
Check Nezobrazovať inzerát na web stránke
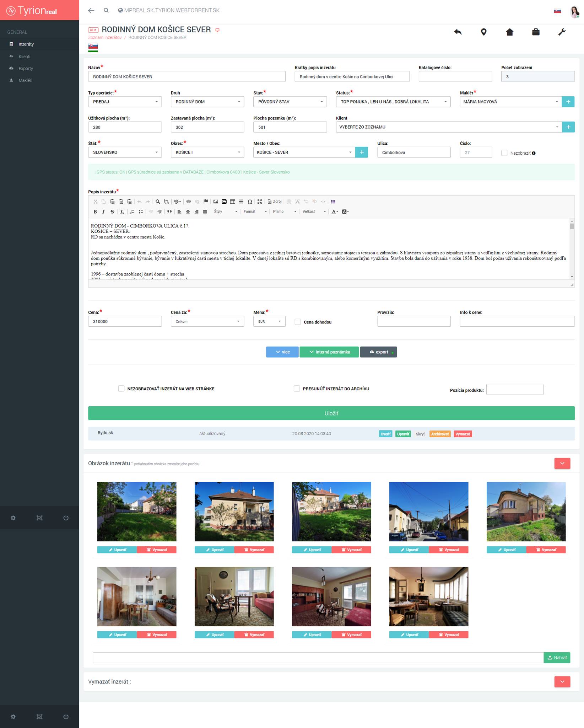(121, 389)
